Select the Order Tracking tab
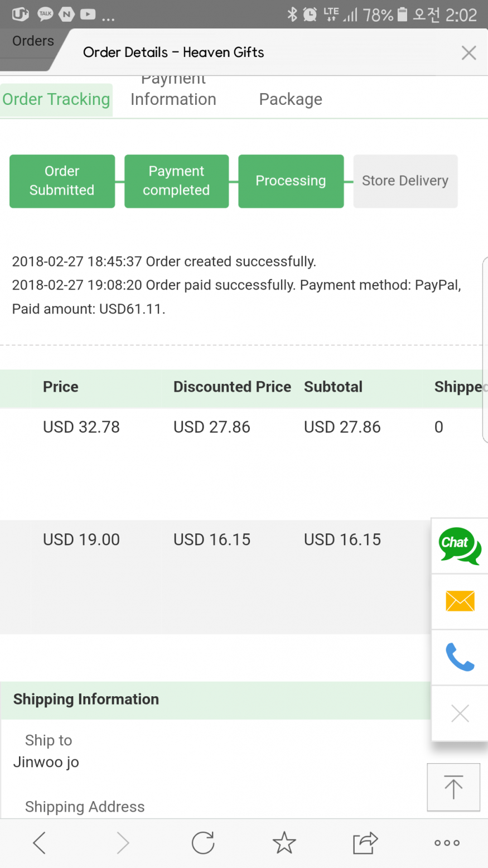This screenshot has height=868, width=488. coord(56,99)
